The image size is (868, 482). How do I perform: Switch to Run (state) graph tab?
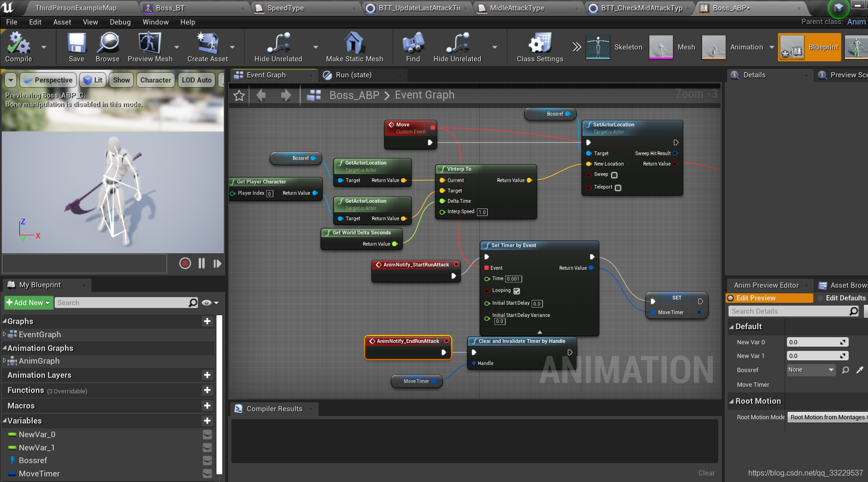pos(353,75)
